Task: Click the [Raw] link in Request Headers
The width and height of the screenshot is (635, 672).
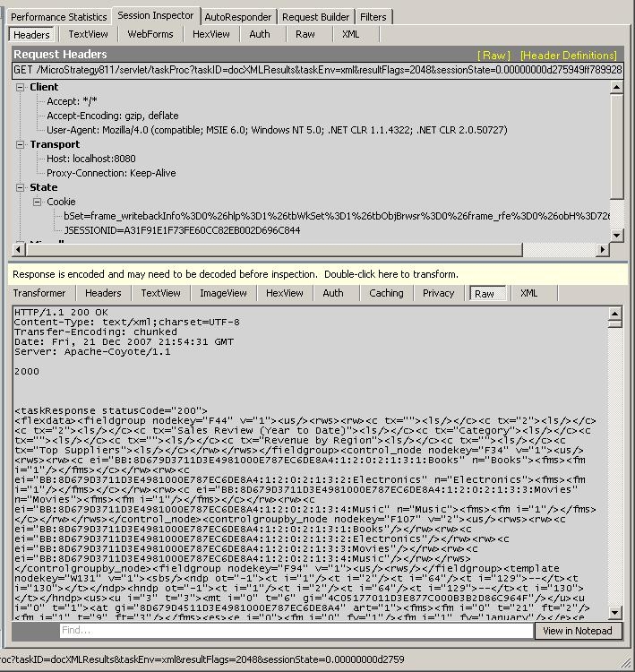Action: 494,56
